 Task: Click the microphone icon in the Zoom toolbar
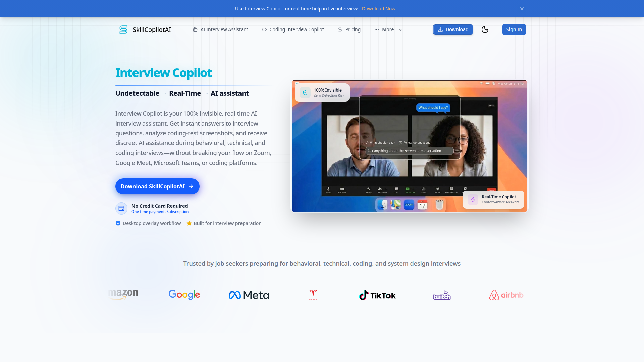coord(328,189)
